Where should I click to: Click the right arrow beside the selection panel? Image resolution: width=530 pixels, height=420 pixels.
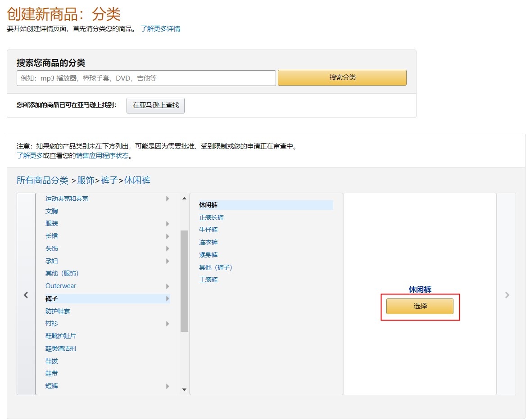[507, 294]
